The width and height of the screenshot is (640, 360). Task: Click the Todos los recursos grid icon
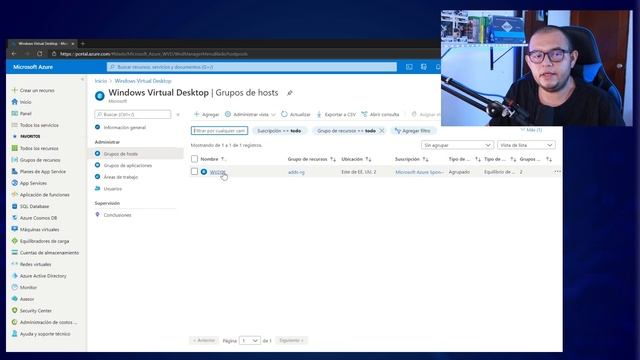coord(15,148)
